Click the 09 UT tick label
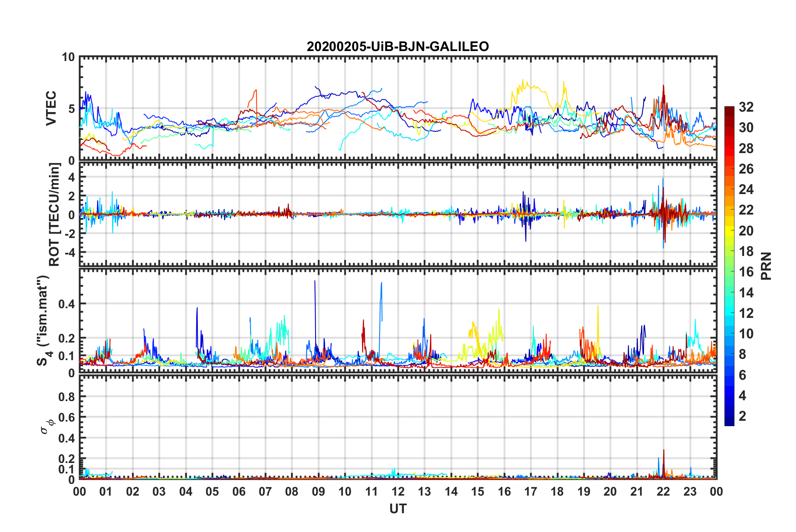796x532 pixels. click(318, 491)
